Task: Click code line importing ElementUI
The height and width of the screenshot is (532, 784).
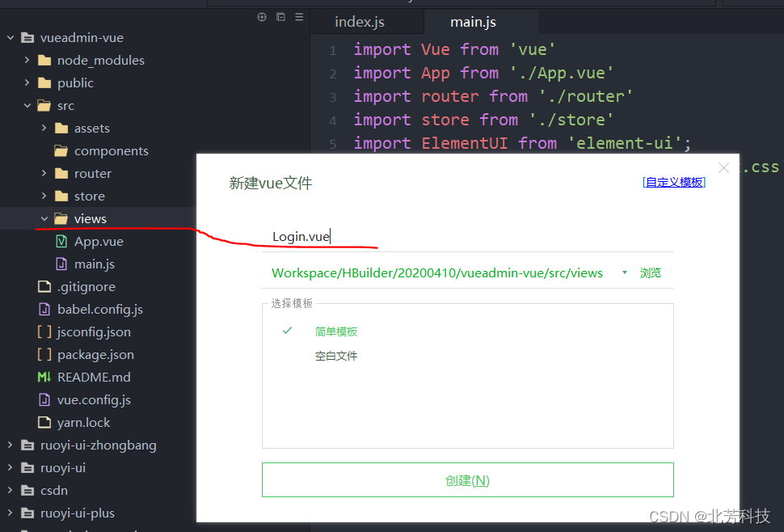Action: [x=522, y=143]
